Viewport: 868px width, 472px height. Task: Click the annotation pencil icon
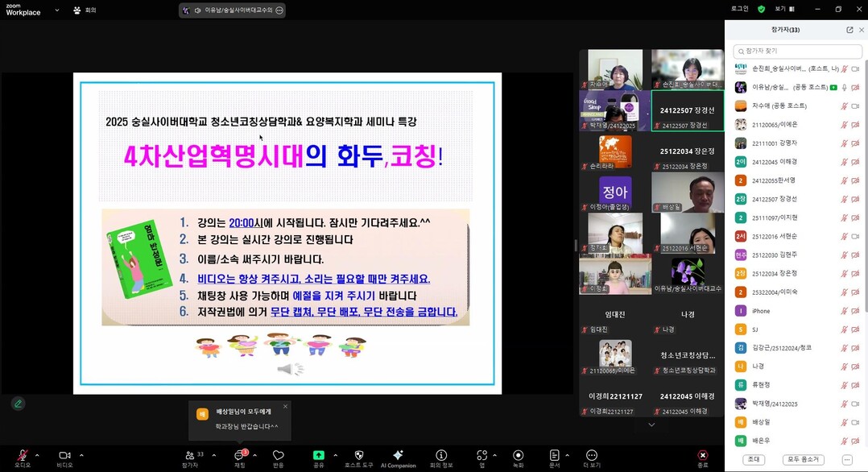(18, 404)
